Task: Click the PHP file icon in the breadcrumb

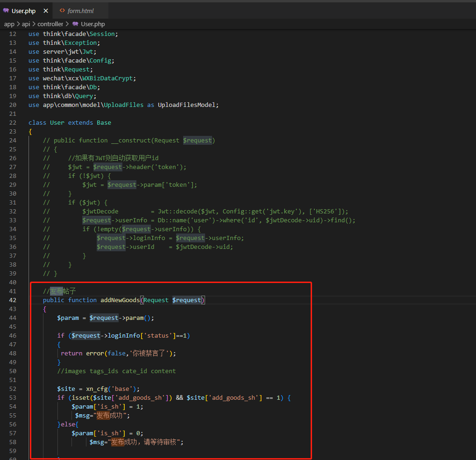Action: pos(75,24)
